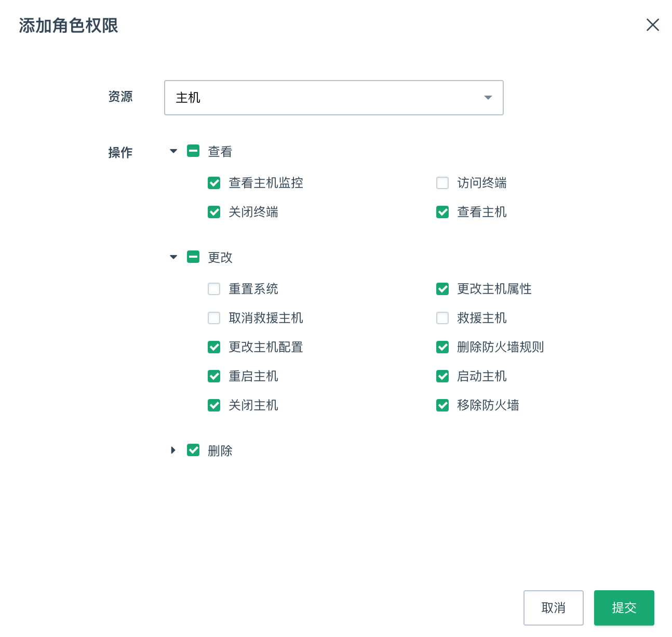Toggle the 更改 group checkbox

[x=193, y=257]
